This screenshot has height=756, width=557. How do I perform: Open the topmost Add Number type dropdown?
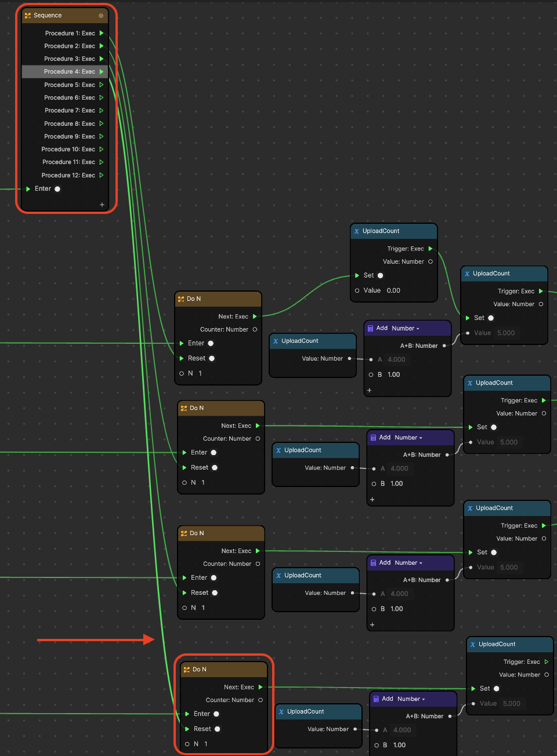pyautogui.click(x=406, y=328)
